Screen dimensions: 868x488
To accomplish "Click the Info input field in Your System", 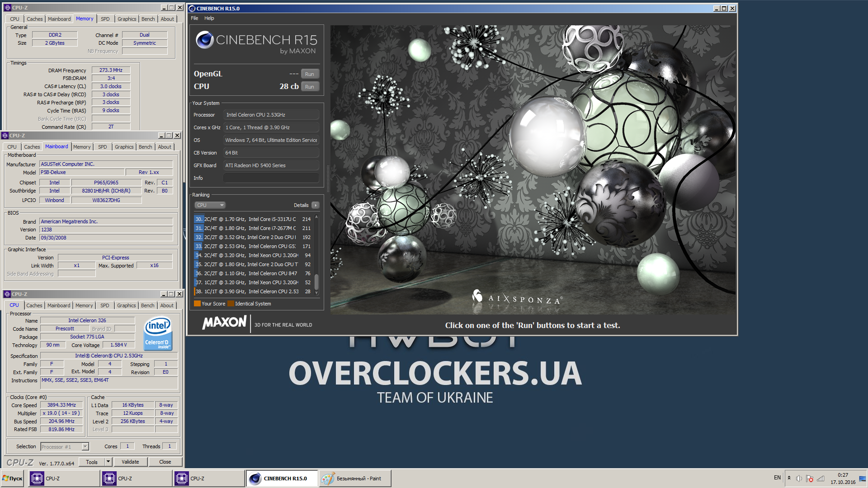I will 271,178.
